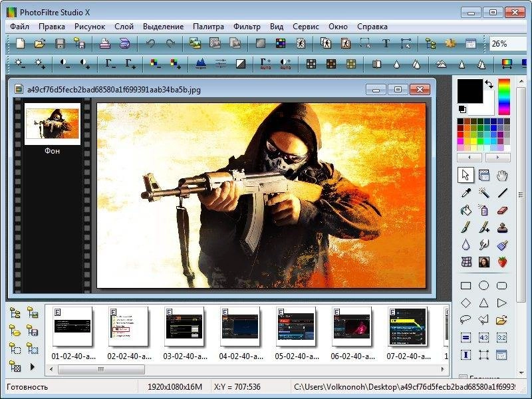Increase brightness with sun plus icon

tap(40, 63)
